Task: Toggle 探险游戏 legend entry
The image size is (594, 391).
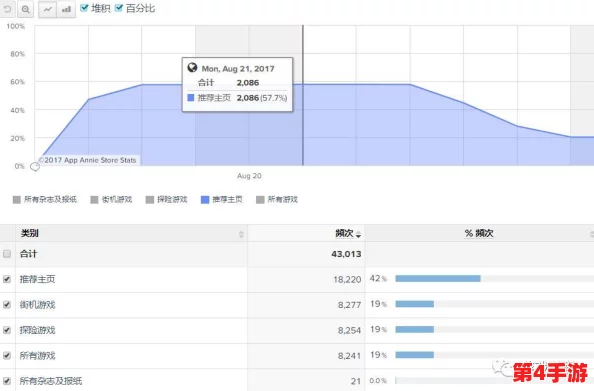Action: click(167, 200)
